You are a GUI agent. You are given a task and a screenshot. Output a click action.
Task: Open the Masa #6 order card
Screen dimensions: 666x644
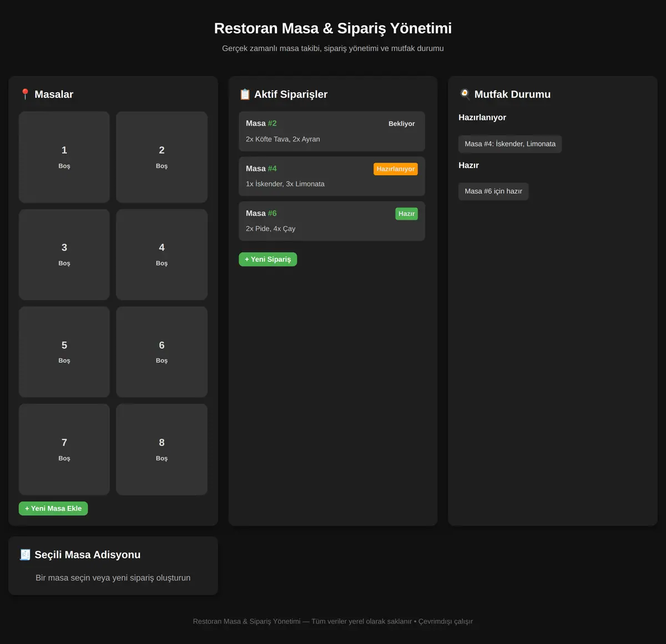(332, 221)
